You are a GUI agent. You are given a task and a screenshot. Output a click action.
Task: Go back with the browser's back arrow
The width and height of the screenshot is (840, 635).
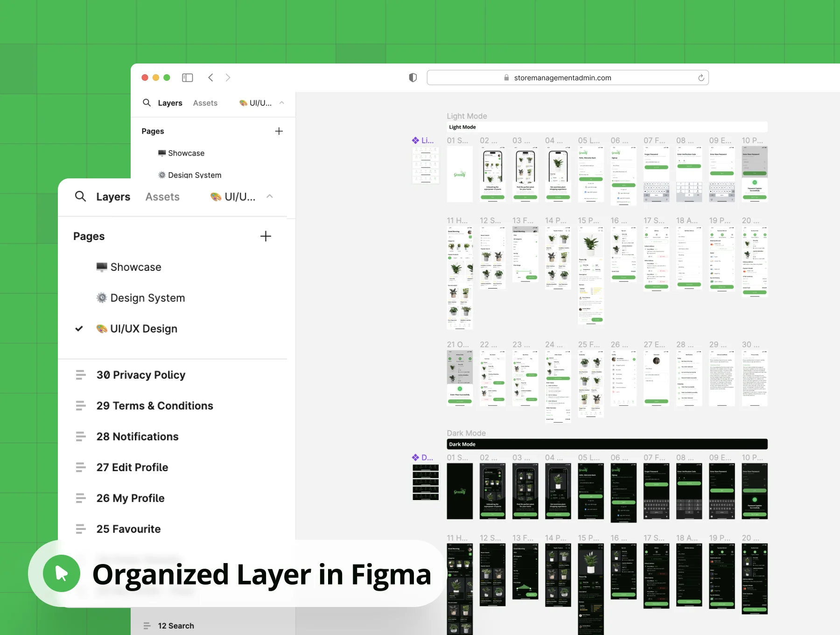pos(211,78)
